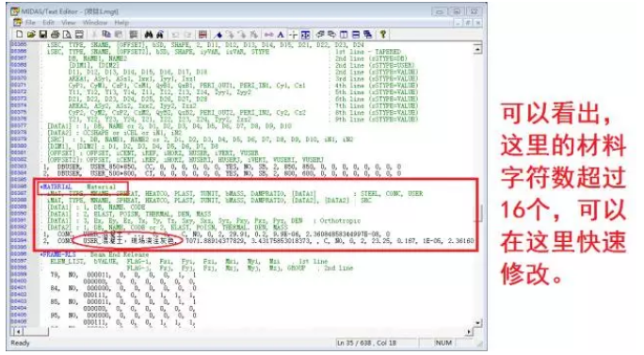This screenshot has width=644, height=355.
Task: Click the horizontal scrollbar right arrow
Action: click(x=469, y=331)
